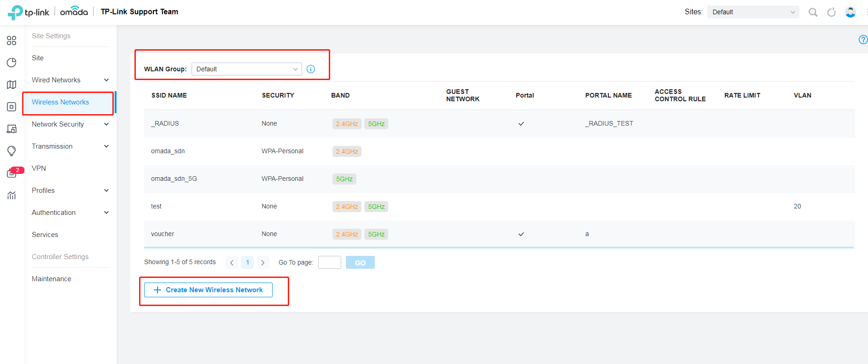Viewport: 868px width, 364px height.
Task: Open the Clients icon in sidebar
Action: tap(12, 129)
